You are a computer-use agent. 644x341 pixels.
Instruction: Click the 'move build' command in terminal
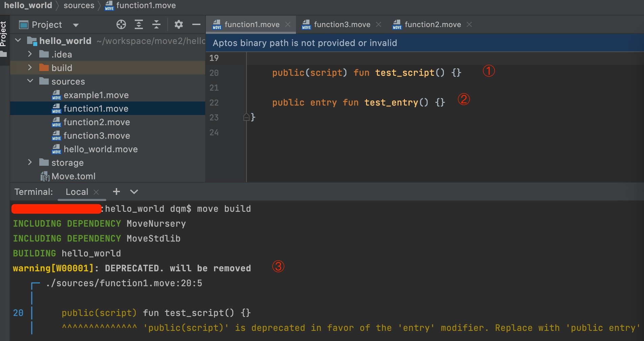pos(224,209)
